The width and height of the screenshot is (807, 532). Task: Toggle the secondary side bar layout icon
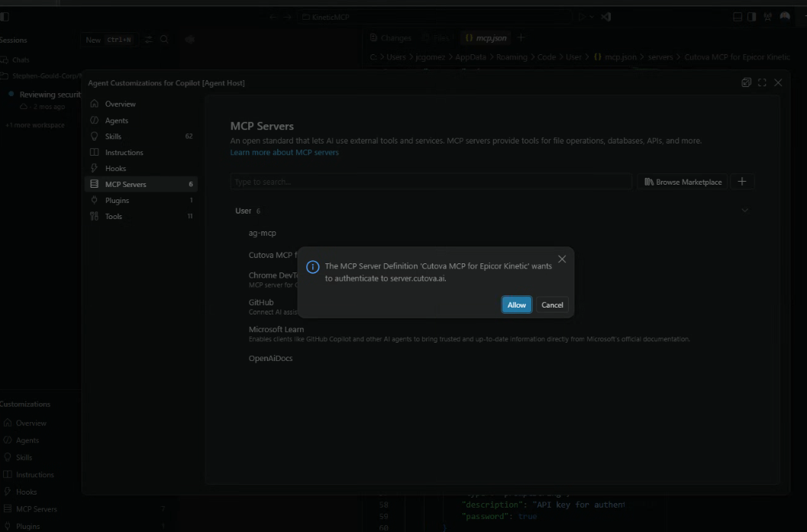[x=752, y=17]
